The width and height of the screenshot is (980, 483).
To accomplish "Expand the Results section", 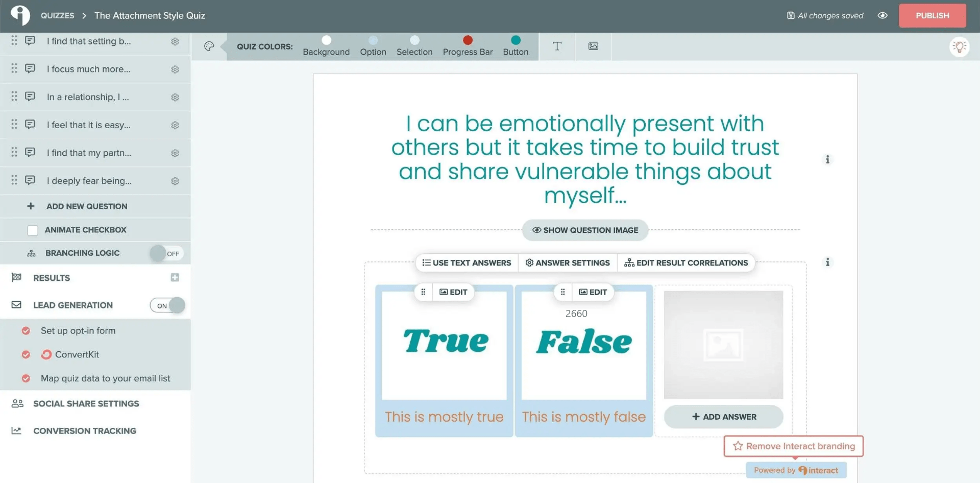I will tap(52, 278).
